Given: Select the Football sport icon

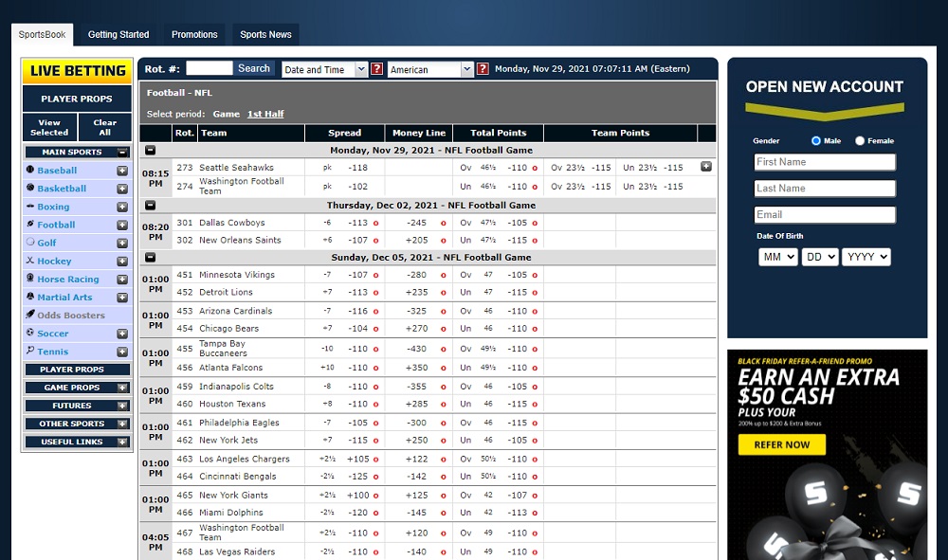Looking at the screenshot, I should point(30,225).
